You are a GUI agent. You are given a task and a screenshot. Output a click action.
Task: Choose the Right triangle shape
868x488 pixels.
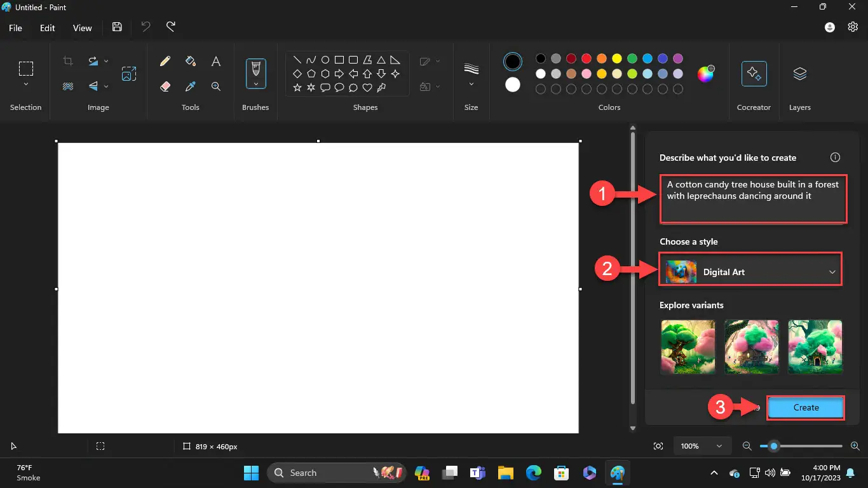coord(395,60)
